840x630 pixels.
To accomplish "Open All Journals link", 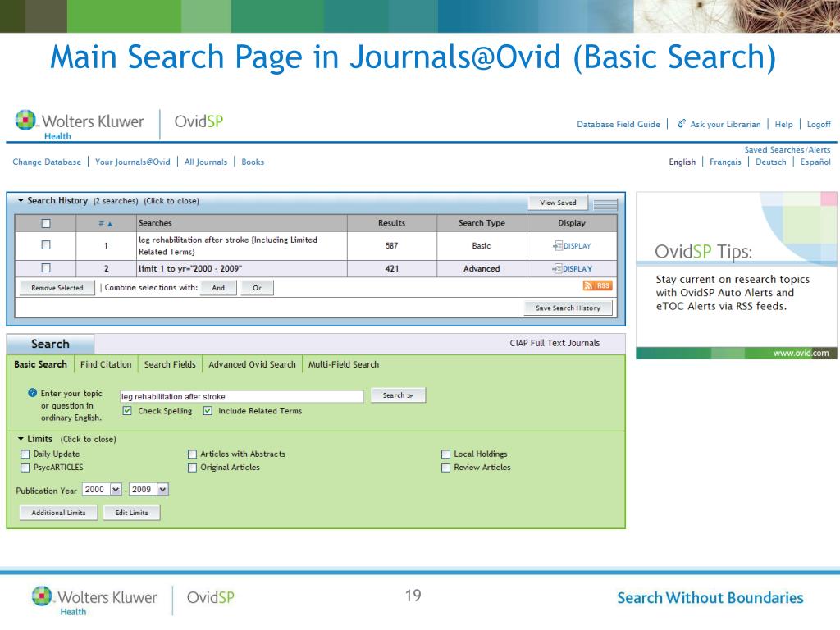I will click(x=206, y=162).
